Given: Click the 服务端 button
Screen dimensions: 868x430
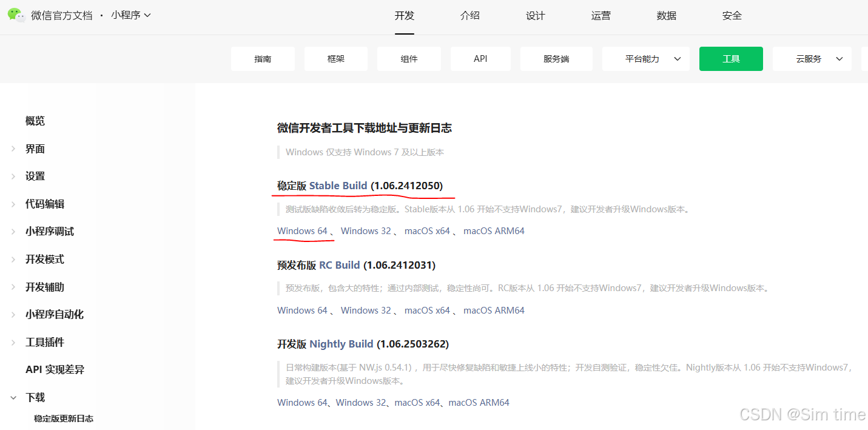Looking at the screenshot, I should 556,59.
